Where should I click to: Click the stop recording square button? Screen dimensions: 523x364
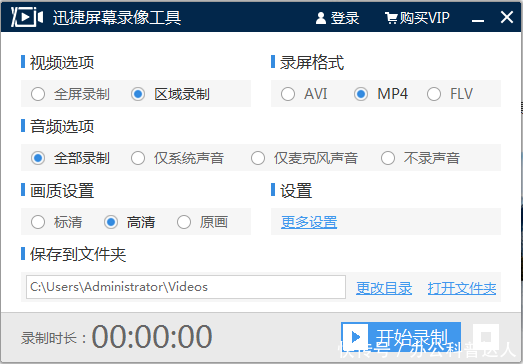[x=486, y=337]
